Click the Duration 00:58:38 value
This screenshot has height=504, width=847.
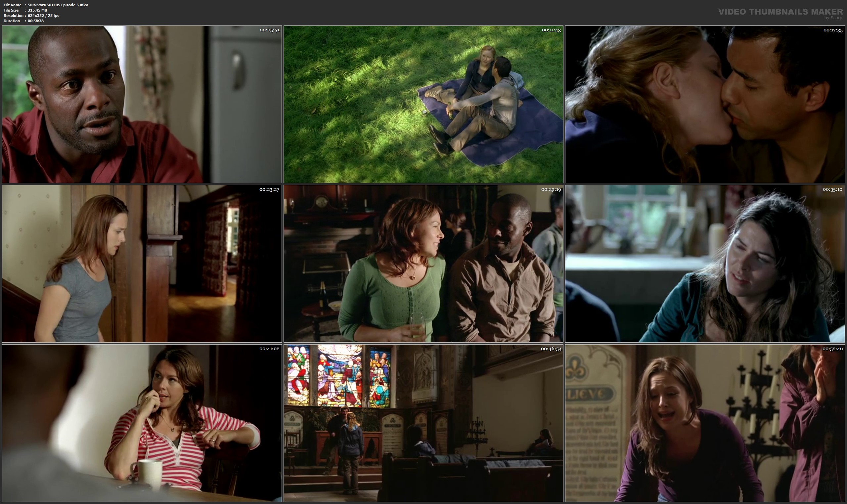coord(36,21)
